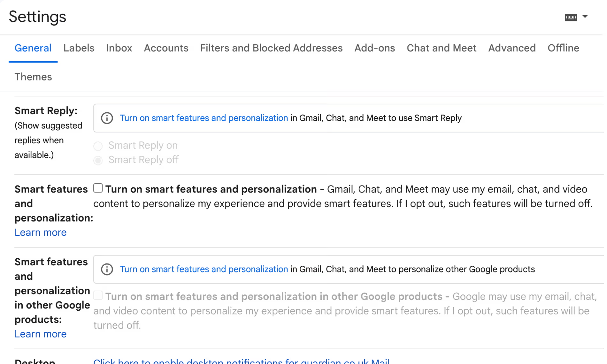Check smart features in other Google products
Image resolution: width=607 pixels, height=364 pixels.
click(x=98, y=295)
